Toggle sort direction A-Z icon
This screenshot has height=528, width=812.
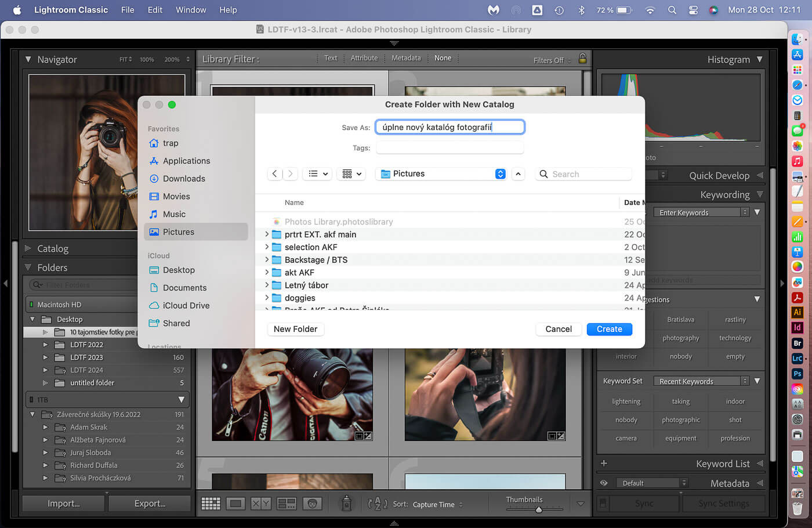click(x=378, y=504)
